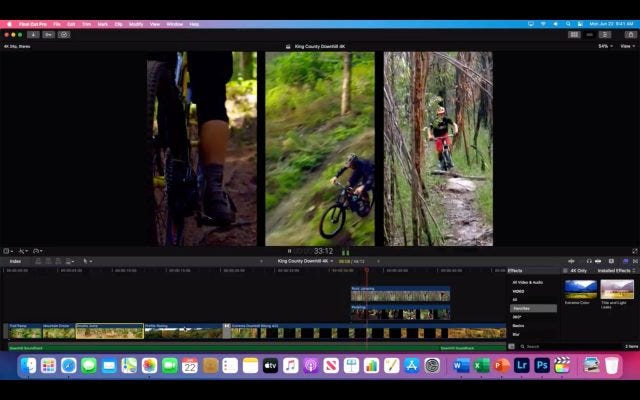
Task: Select the headphones solo icon
Action: pyautogui.click(x=589, y=261)
